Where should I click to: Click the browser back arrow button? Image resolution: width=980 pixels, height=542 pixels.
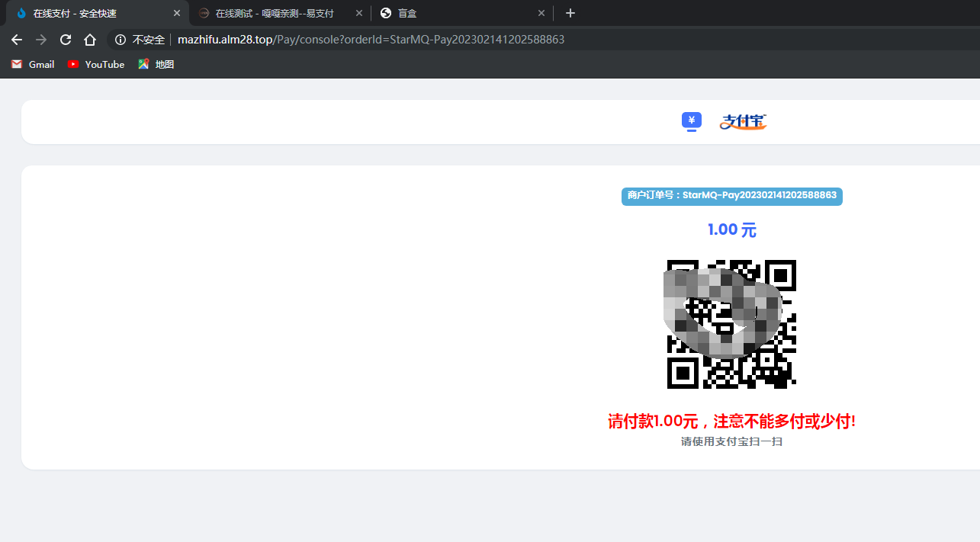[17, 40]
